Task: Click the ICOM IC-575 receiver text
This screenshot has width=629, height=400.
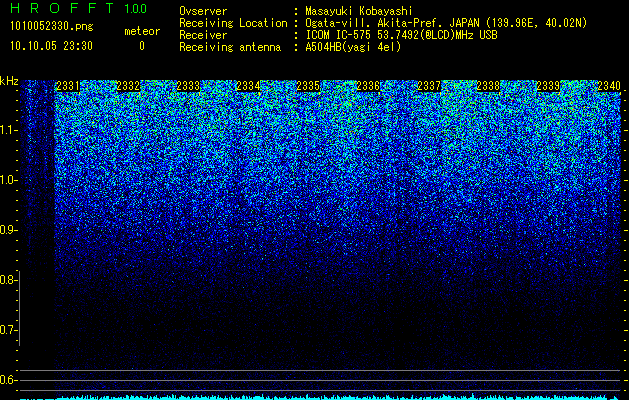Action: click(x=401, y=35)
